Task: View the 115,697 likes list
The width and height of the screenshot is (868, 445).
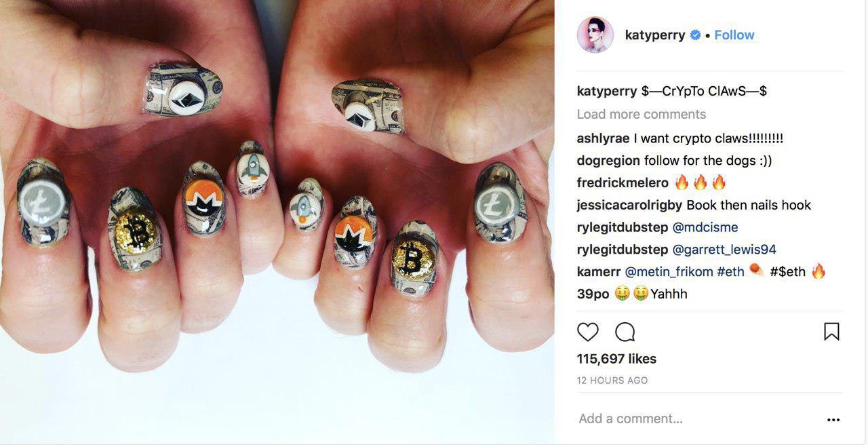Action: tap(616, 359)
